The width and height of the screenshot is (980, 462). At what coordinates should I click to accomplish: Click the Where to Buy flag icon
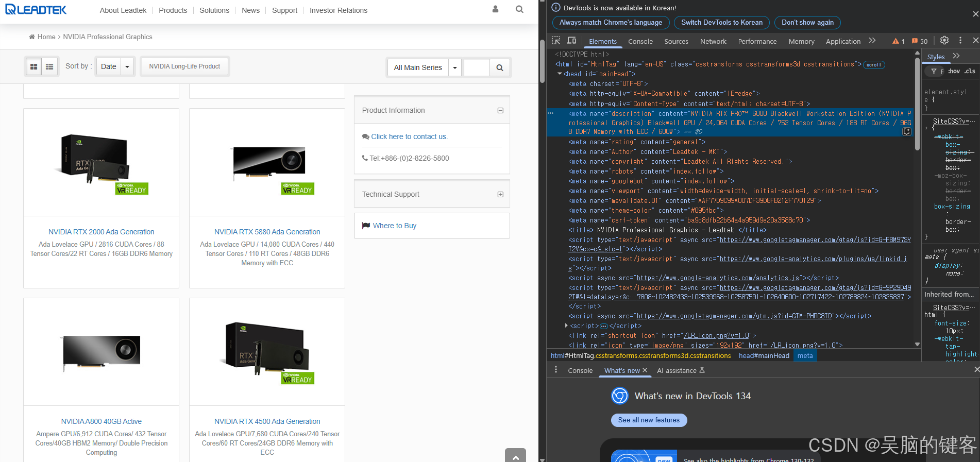click(x=366, y=226)
